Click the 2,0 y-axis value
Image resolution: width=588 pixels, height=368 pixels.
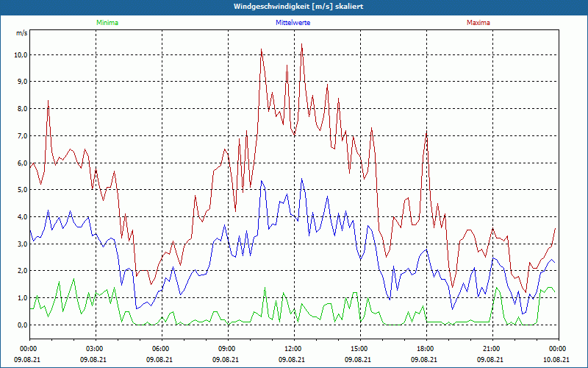point(22,271)
